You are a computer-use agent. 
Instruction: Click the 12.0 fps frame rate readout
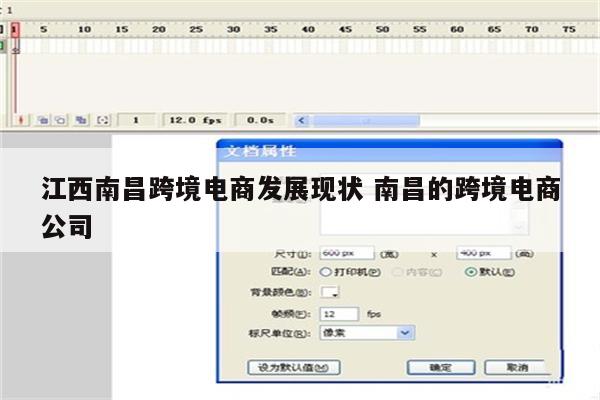pos(195,120)
